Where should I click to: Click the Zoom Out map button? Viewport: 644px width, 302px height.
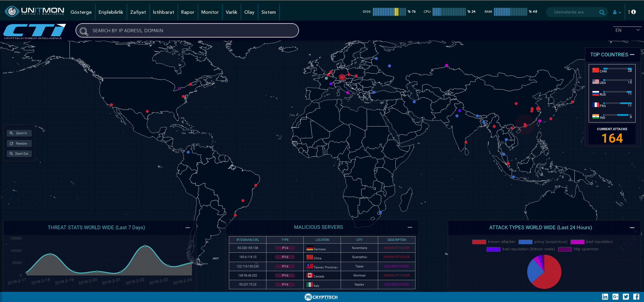[19, 154]
